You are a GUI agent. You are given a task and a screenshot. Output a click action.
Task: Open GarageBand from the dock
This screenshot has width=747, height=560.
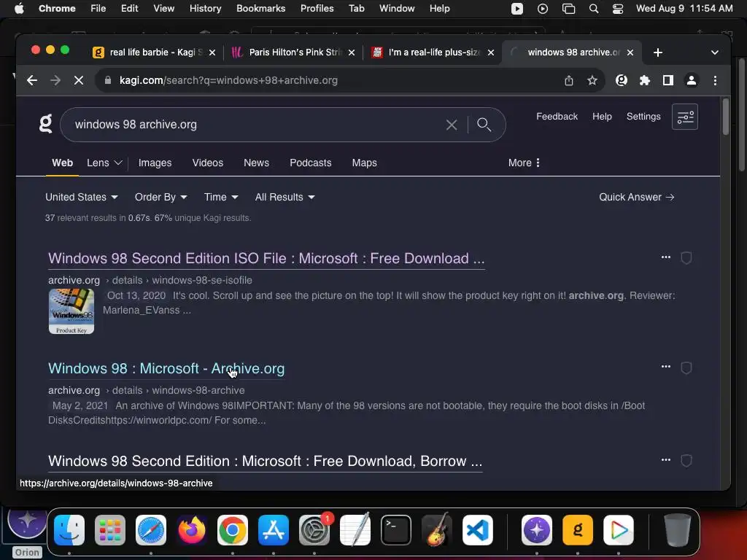437,529
